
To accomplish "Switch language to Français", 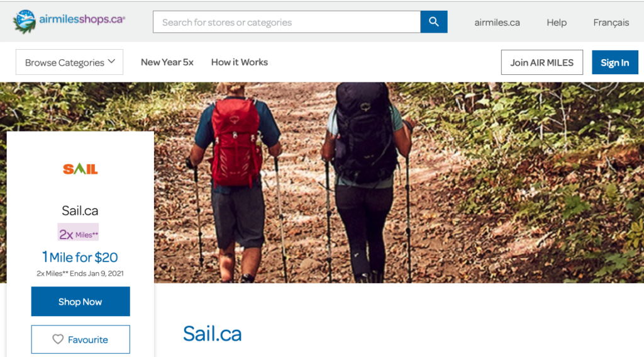I will click(611, 23).
